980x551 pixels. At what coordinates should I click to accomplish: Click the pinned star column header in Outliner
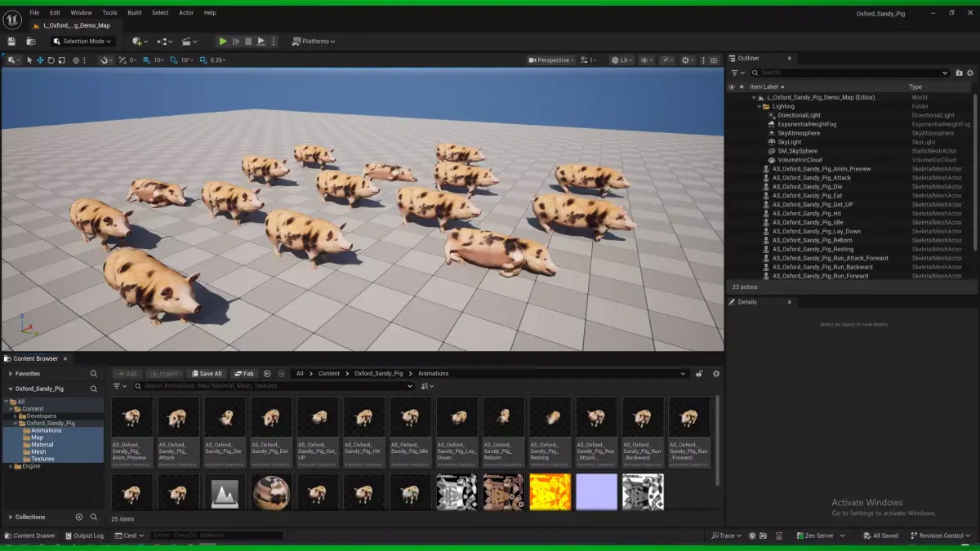[x=742, y=87]
